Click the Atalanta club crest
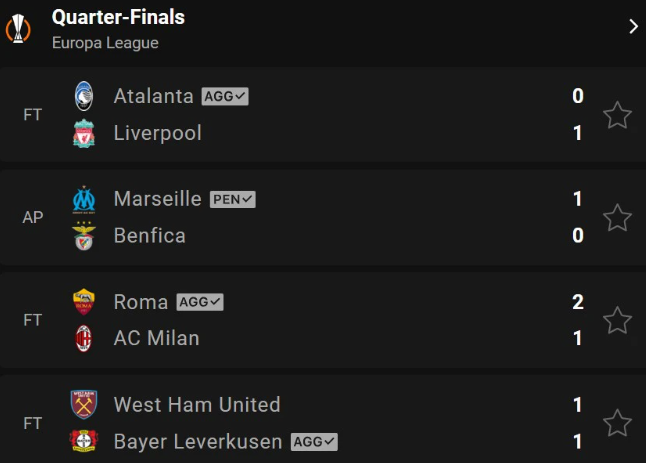Image resolution: width=646 pixels, height=463 pixels. click(84, 96)
